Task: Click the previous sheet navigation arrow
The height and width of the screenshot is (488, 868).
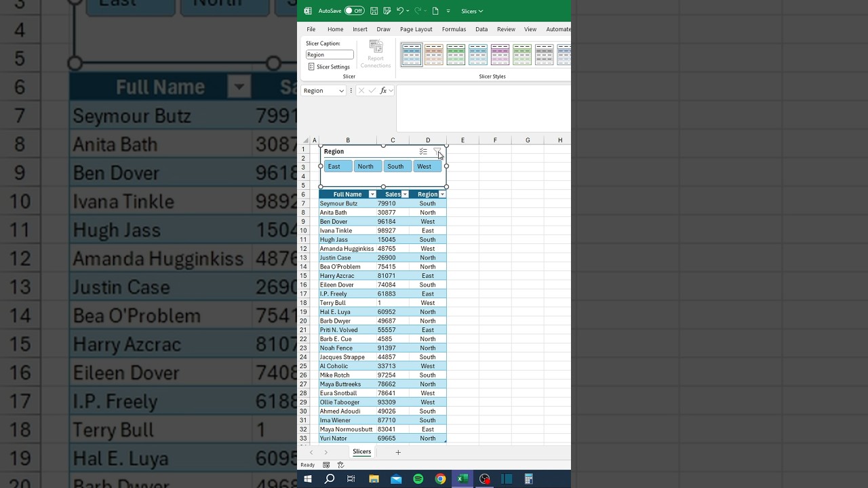Action: coord(311,452)
